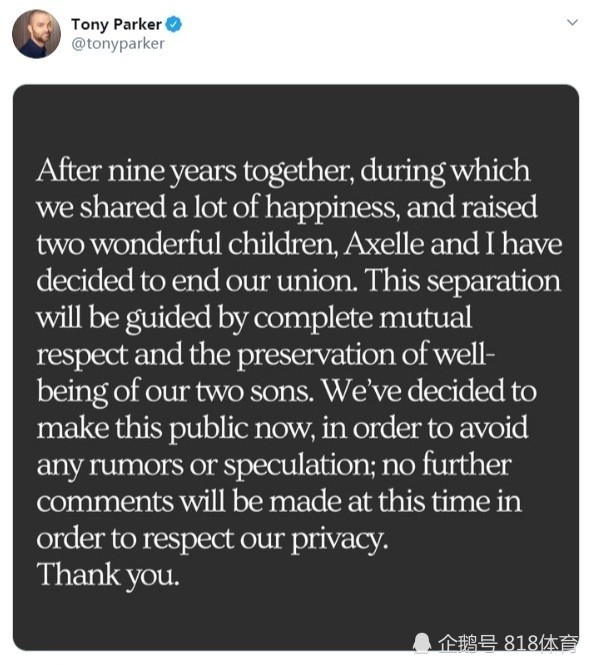This screenshot has height=665, width=592.
Task: Click the "Thank you." line in the image
Action: pyautogui.click(x=108, y=576)
